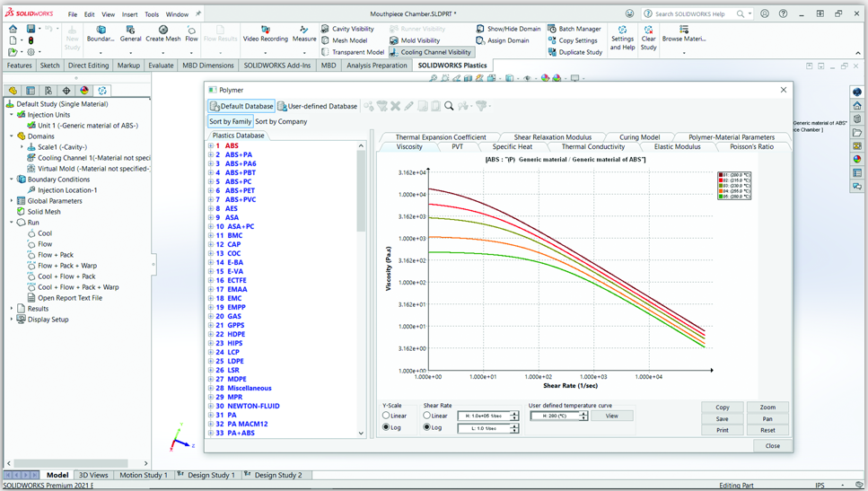Toggle Cavity Visibility
The image size is (868, 491).
(x=348, y=29)
